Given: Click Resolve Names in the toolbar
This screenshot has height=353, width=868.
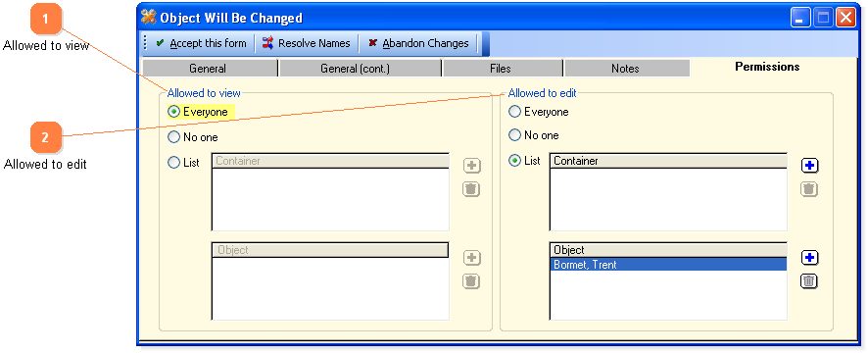Looking at the screenshot, I should click(306, 43).
